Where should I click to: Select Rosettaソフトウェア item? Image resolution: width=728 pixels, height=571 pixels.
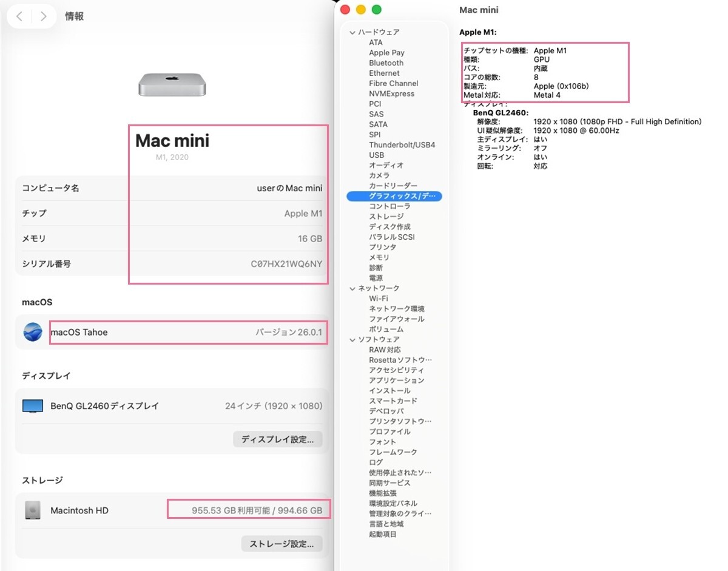click(x=400, y=360)
